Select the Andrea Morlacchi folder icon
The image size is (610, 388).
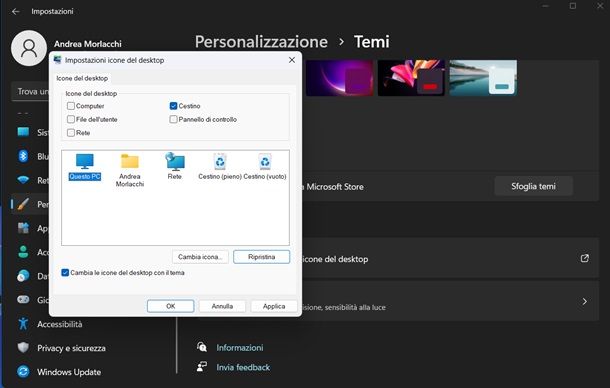click(130, 170)
